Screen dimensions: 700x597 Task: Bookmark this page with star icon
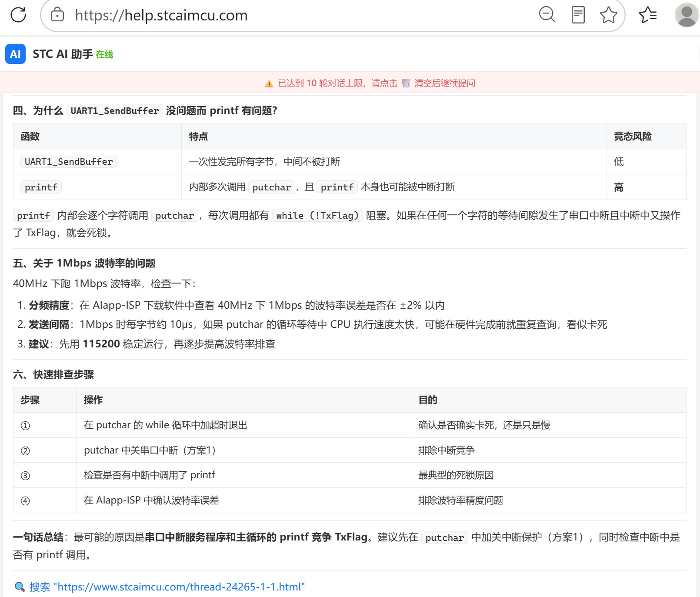(608, 15)
